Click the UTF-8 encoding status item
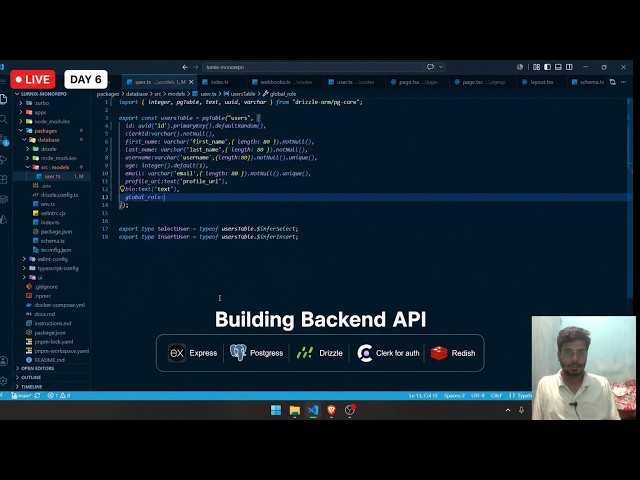This screenshot has width=640, height=480. pyautogui.click(x=478, y=396)
